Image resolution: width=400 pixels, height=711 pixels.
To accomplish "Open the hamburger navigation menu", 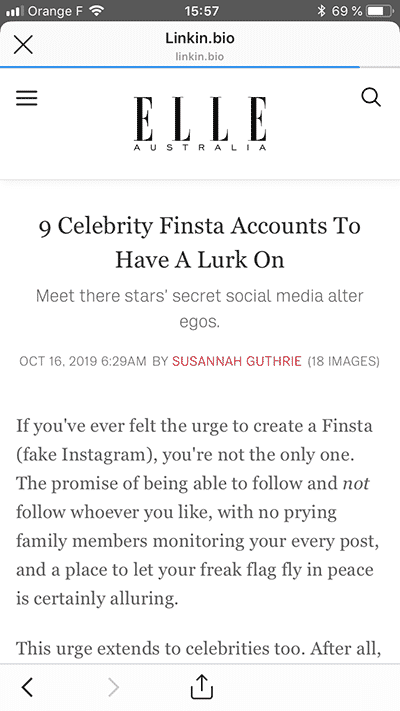I will [27, 98].
